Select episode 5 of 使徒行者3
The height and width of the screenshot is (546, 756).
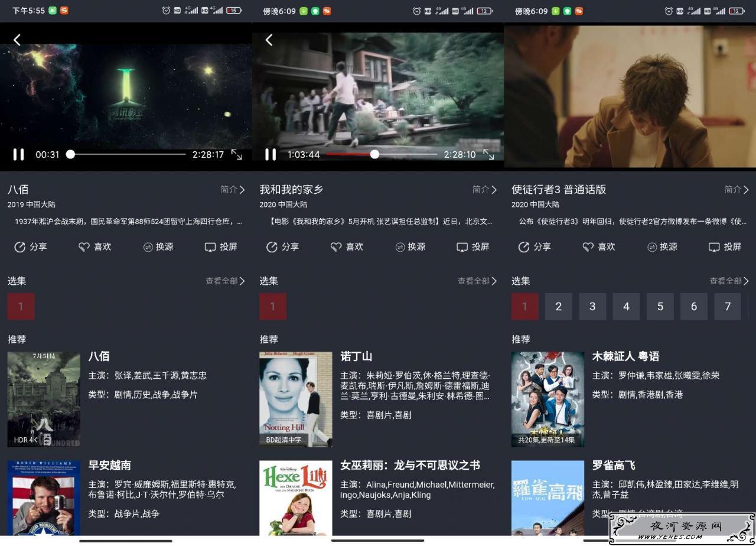[x=660, y=306]
